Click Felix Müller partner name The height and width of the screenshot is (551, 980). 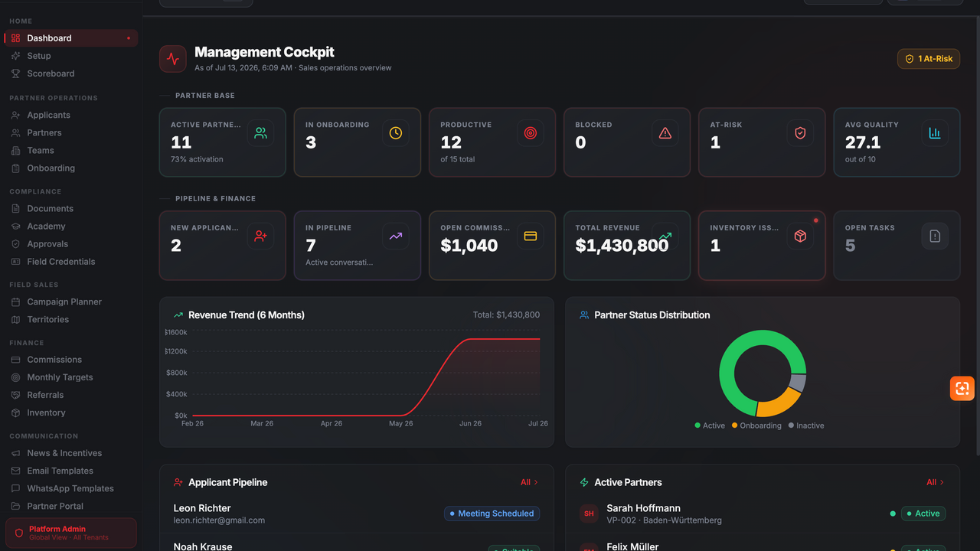click(632, 546)
